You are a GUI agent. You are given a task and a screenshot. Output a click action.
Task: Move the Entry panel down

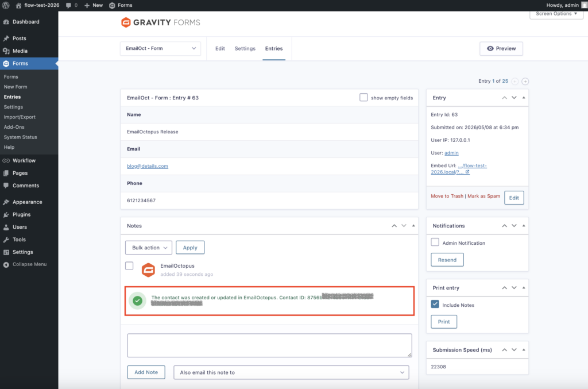point(514,98)
